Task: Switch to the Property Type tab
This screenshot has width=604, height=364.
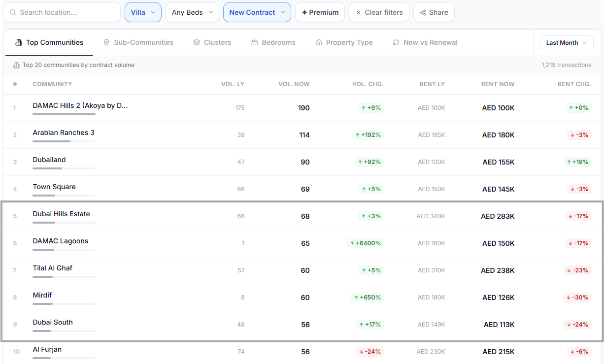Action: click(344, 42)
